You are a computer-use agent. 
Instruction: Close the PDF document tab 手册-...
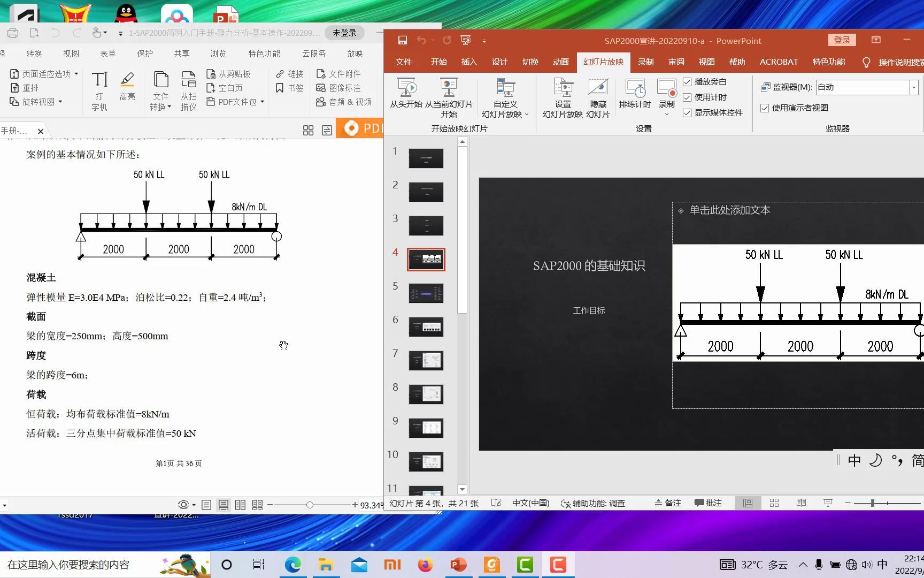[40, 131]
